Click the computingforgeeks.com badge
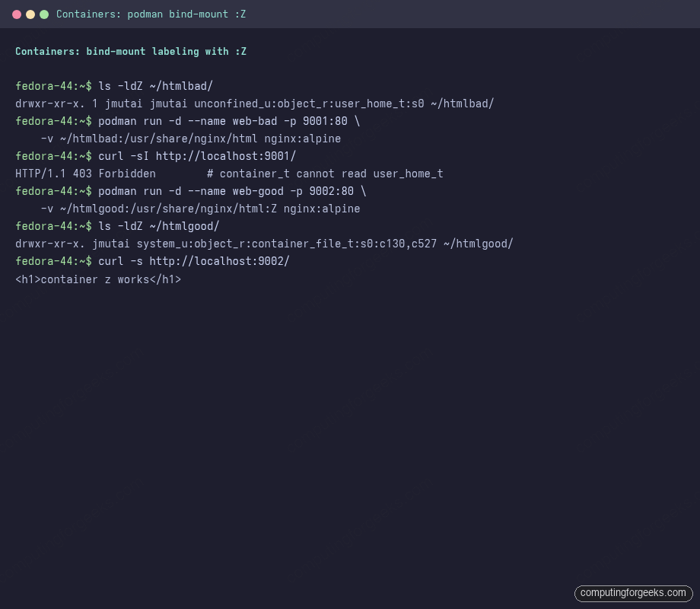 [x=634, y=593]
